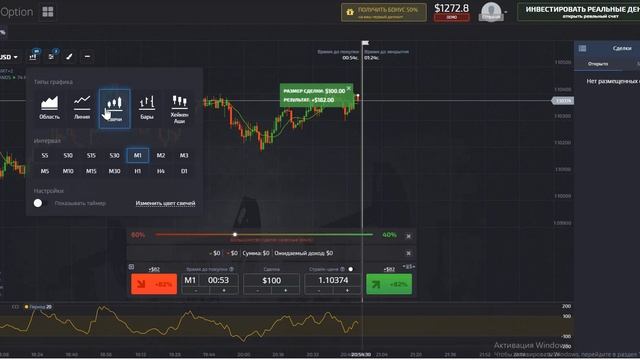
Task: Click the user avatar in the header
Action: [491, 11]
